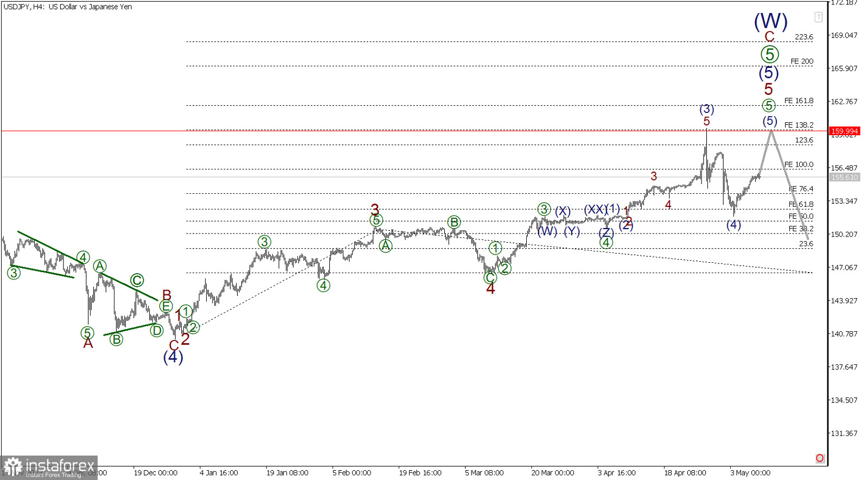Click the large blue (W) wave label
Viewport: 868px width, 480px height.
pyautogui.click(x=770, y=21)
